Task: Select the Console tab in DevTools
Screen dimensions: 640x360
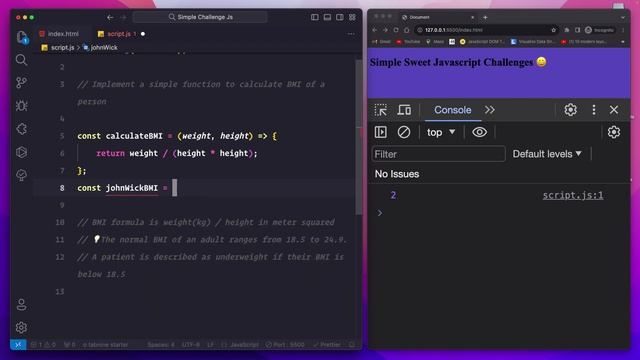Action: 453,110
